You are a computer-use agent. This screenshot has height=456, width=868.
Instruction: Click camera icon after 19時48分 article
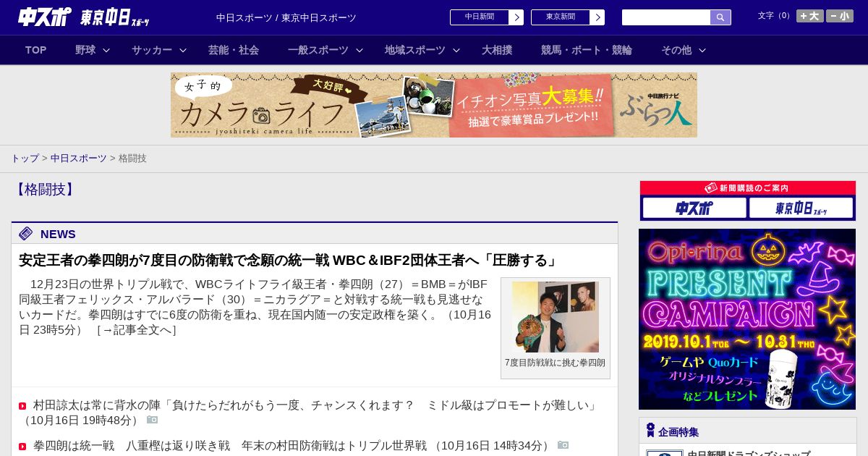click(x=152, y=419)
